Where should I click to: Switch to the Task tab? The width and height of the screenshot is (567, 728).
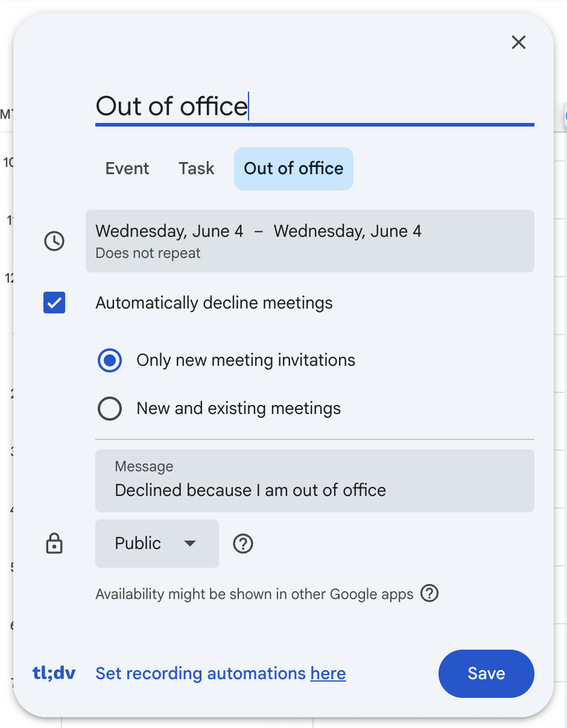197,169
